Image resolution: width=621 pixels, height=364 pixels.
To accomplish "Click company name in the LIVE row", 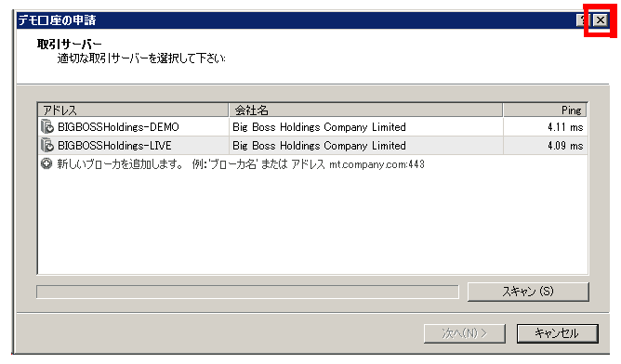I will [x=319, y=146].
